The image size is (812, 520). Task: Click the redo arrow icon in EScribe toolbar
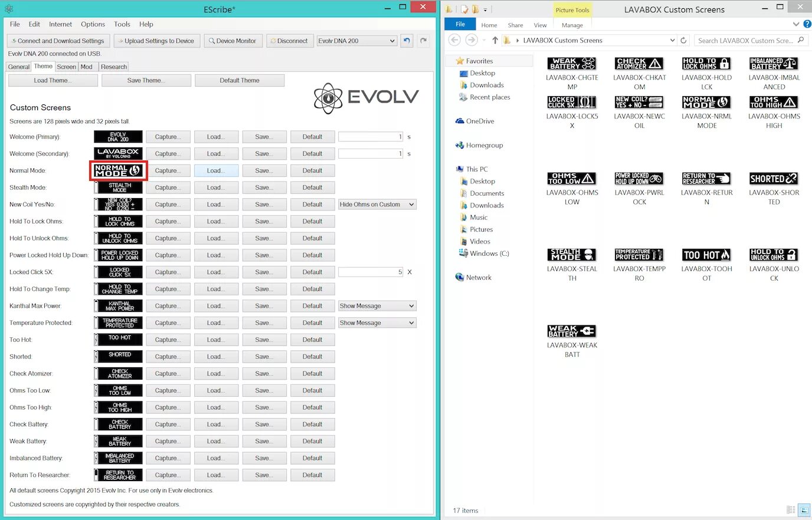point(423,41)
